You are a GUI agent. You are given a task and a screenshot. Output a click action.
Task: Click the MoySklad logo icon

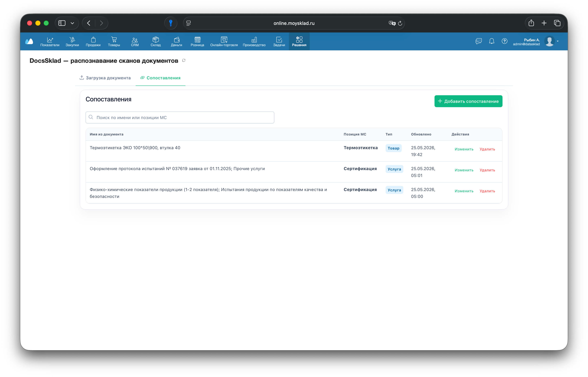tap(29, 41)
